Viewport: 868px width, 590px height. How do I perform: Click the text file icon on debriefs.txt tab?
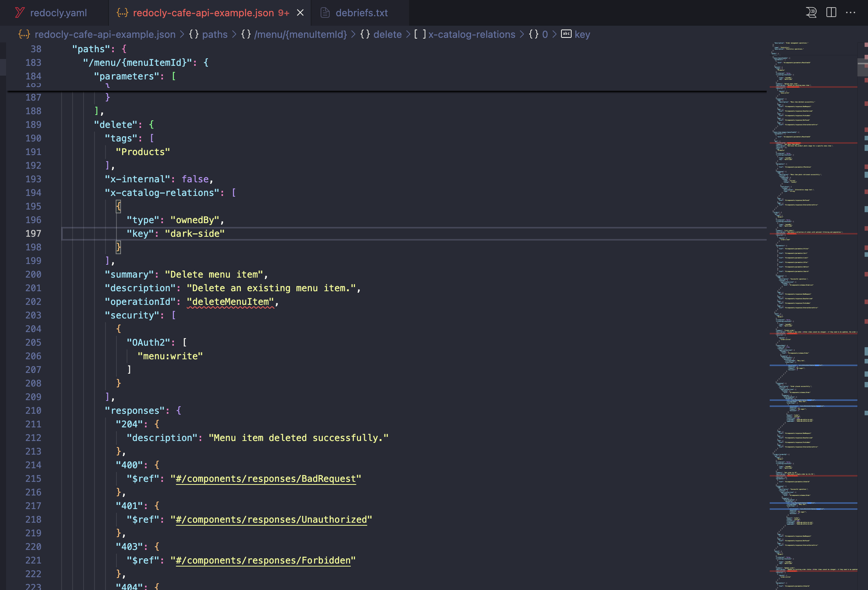pyautogui.click(x=325, y=12)
